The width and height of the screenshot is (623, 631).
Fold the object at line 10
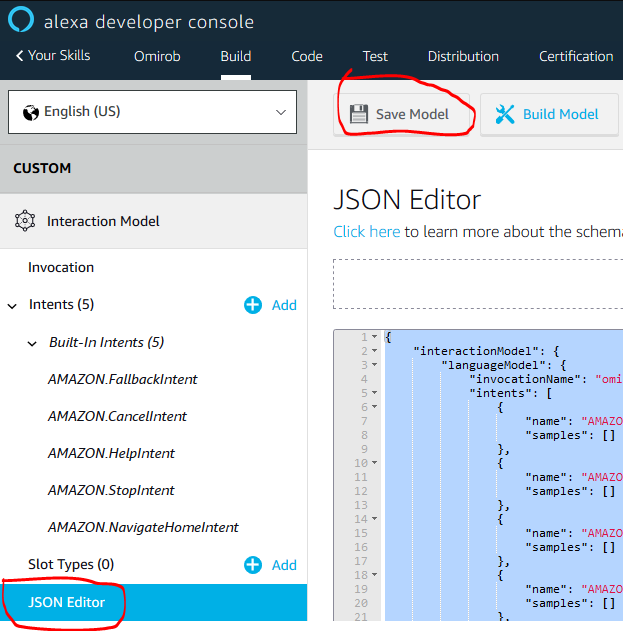pyautogui.click(x=375, y=462)
